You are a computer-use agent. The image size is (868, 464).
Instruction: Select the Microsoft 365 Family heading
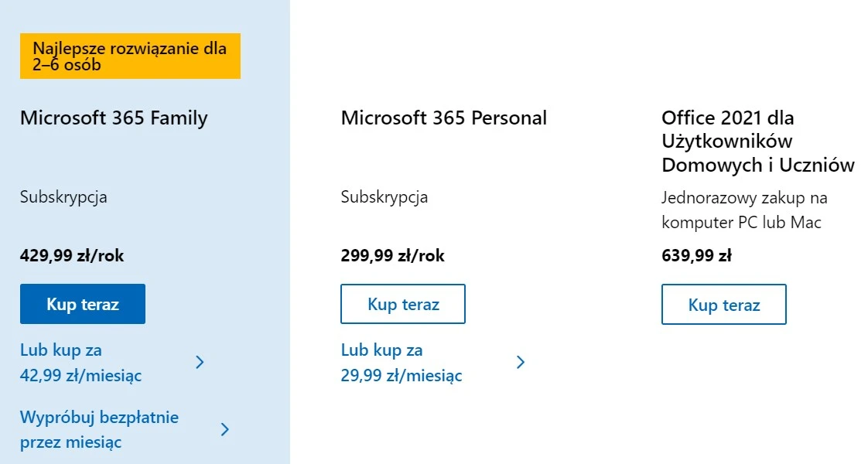pos(114,118)
